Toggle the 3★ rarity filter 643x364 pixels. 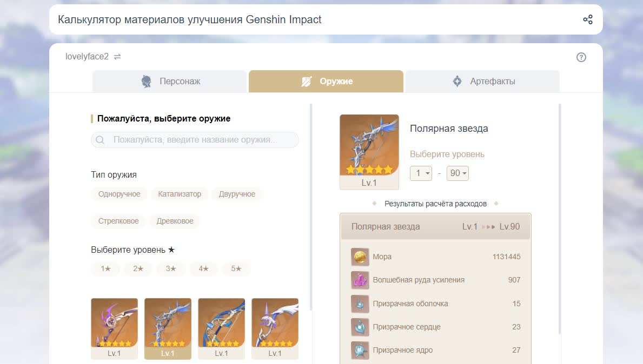[x=171, y=268]
